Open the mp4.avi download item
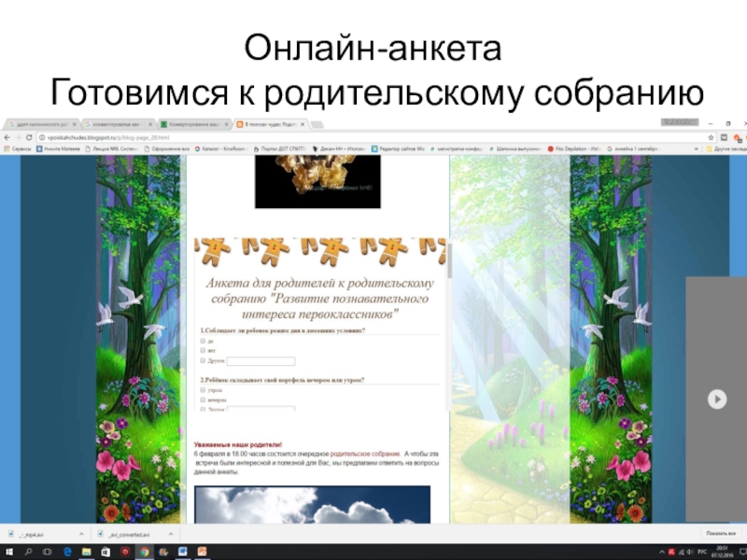This screenshot has width=747, height=560. coord(36,534)
